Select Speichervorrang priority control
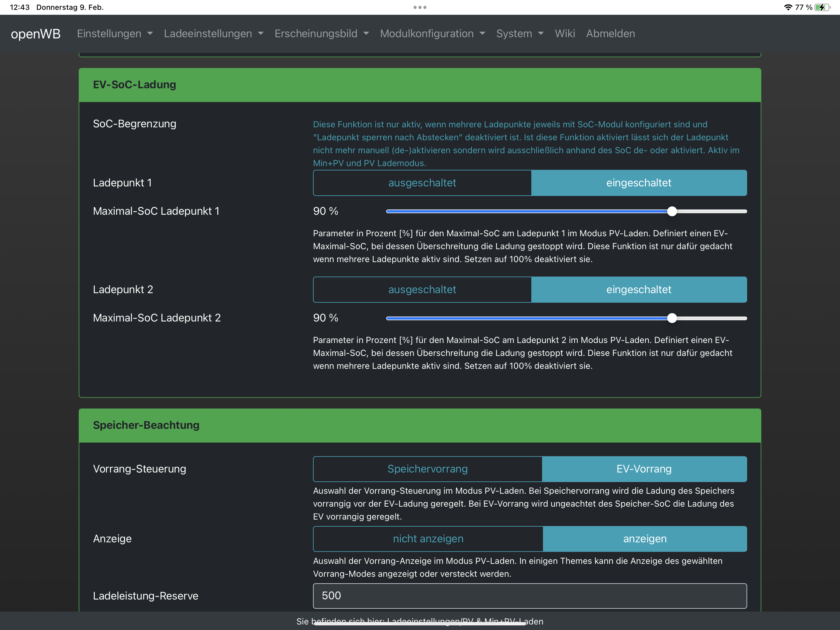Image resolution: width=840 pixels, height=630 pixels. (x=427, y=469)
